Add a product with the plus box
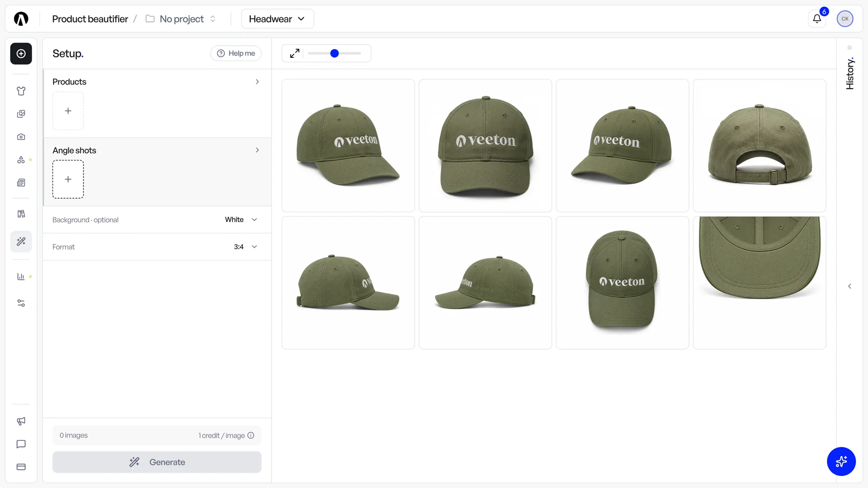This screenshot has width=868, height=488. [x=68, y=111]
